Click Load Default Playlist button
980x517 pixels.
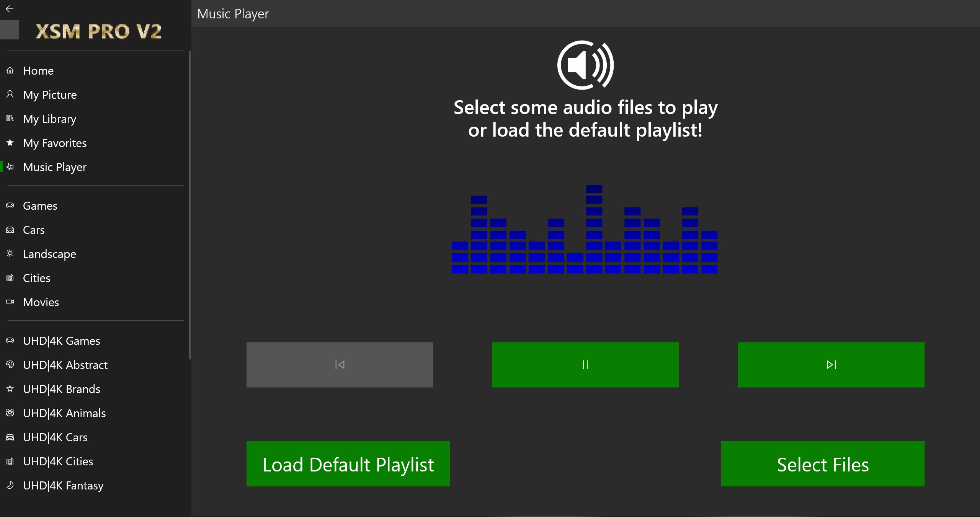point(348,464)
